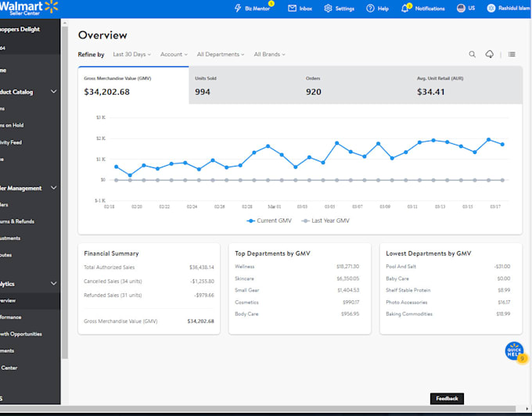
Task: Click the Overview page heading
Action: click(x=102, y=35)
